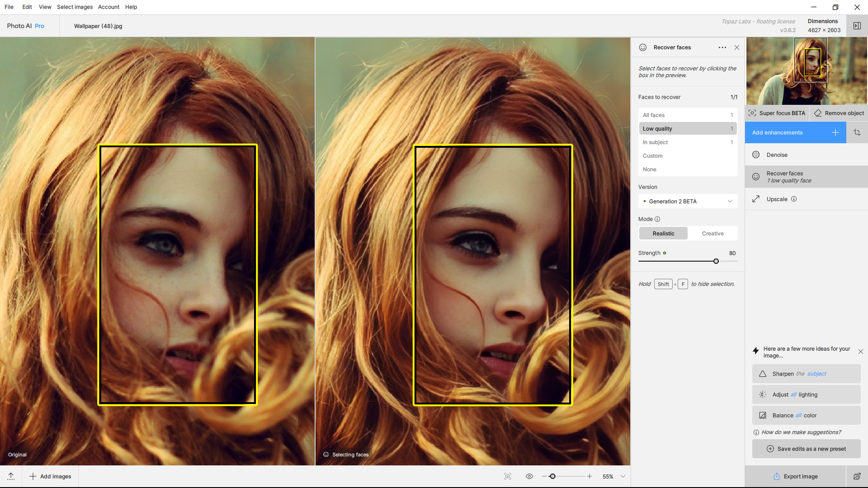
Task: Open the crop tool icon
Action: [x=857, y=132]
